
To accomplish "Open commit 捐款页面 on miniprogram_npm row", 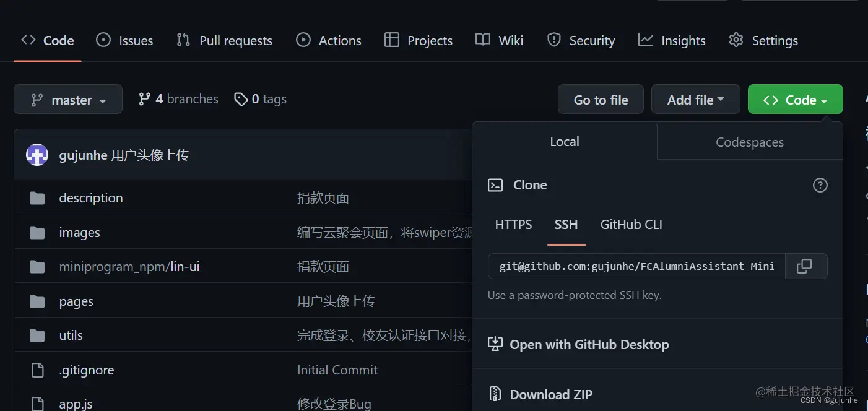I will tap(323, 267).
